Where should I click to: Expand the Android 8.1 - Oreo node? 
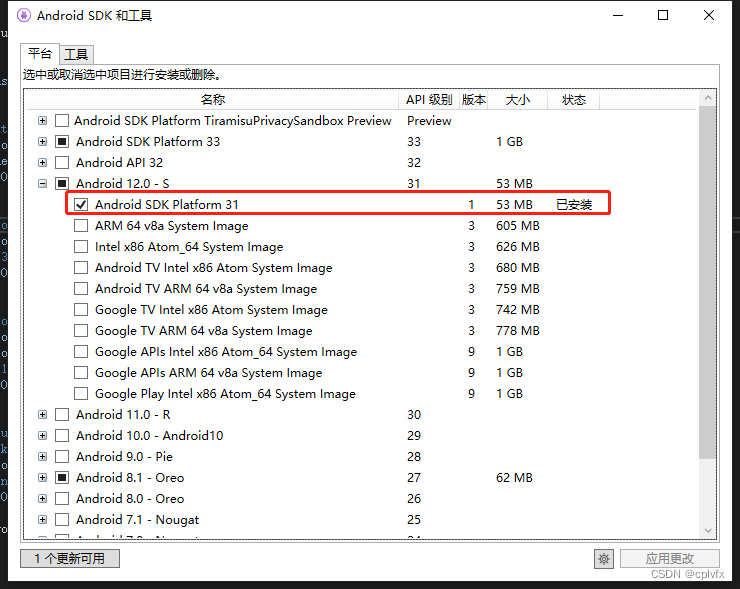click(42, 478)
